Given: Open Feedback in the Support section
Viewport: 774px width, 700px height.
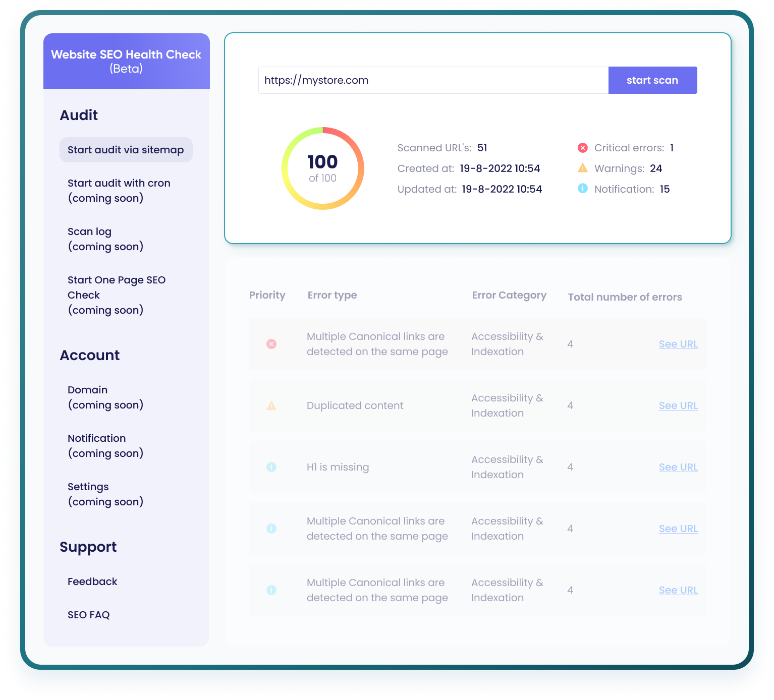Looking at the screenshot, I should (x=92, y=581).
